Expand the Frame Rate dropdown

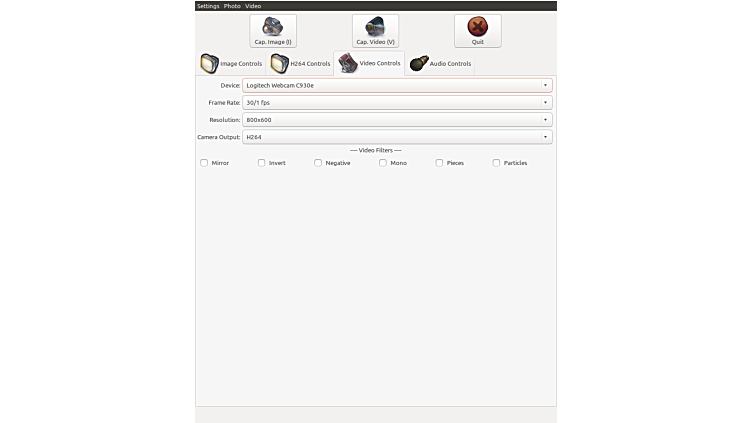pyautogui.click(x=397, y=102)
